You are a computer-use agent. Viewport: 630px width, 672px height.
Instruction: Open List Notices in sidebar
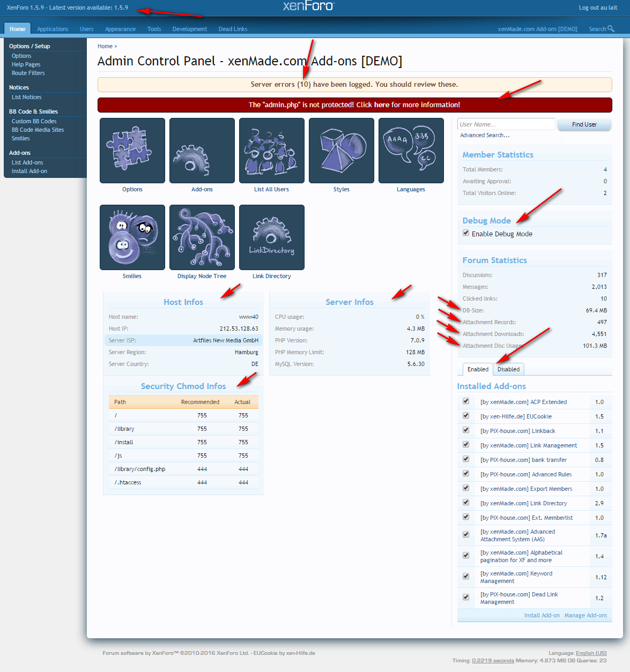tap(26, 97)
